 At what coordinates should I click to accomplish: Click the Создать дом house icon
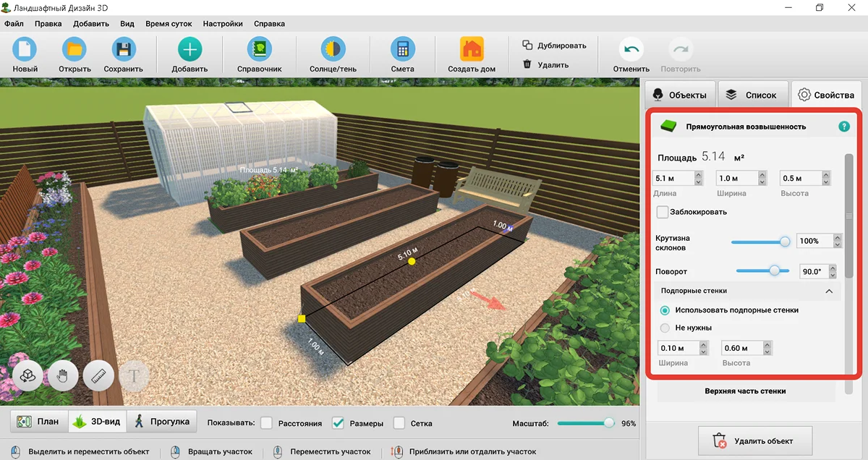point(472,50)
